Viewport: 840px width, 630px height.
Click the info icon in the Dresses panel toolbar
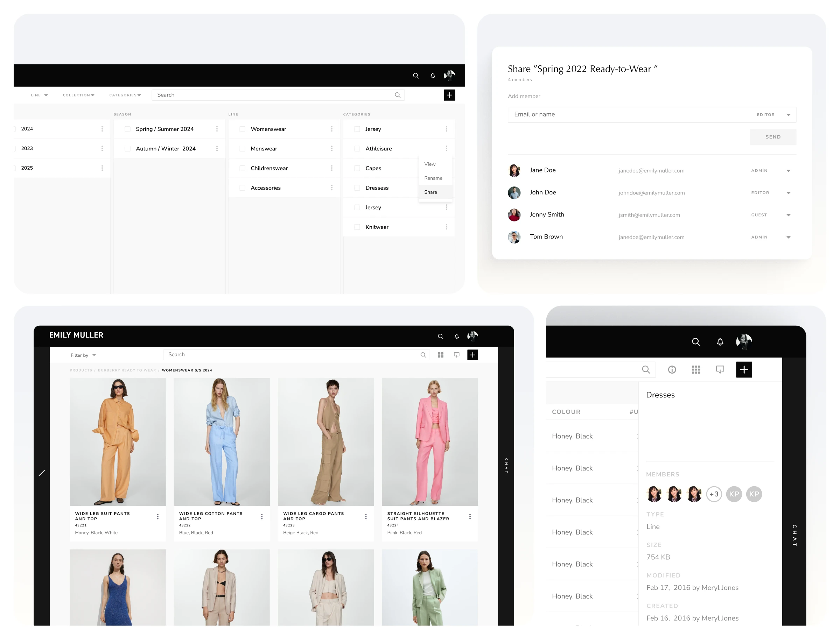coord(672,370)
